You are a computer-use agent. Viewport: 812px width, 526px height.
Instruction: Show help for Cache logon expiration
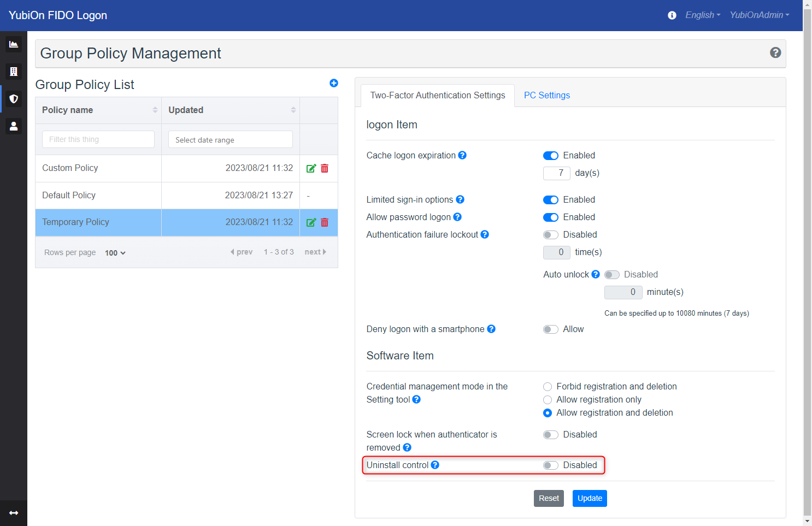(x=462, y=155)
